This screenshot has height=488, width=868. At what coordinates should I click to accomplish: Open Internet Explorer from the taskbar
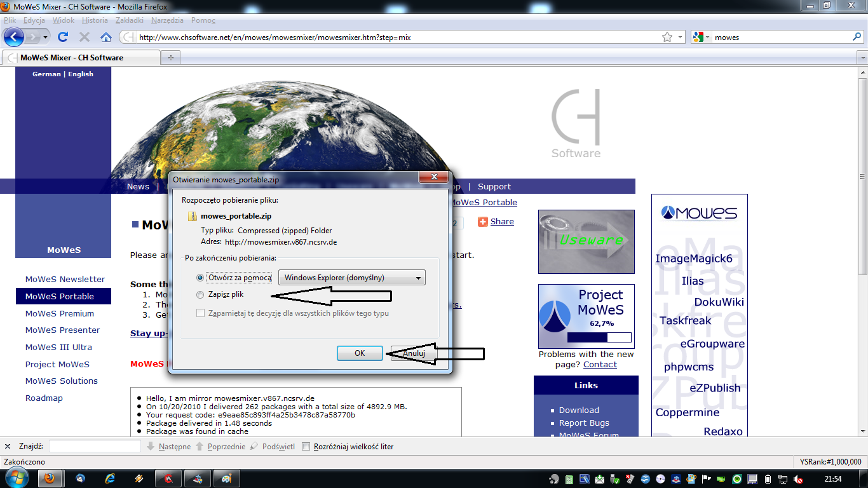click(110, 478)
